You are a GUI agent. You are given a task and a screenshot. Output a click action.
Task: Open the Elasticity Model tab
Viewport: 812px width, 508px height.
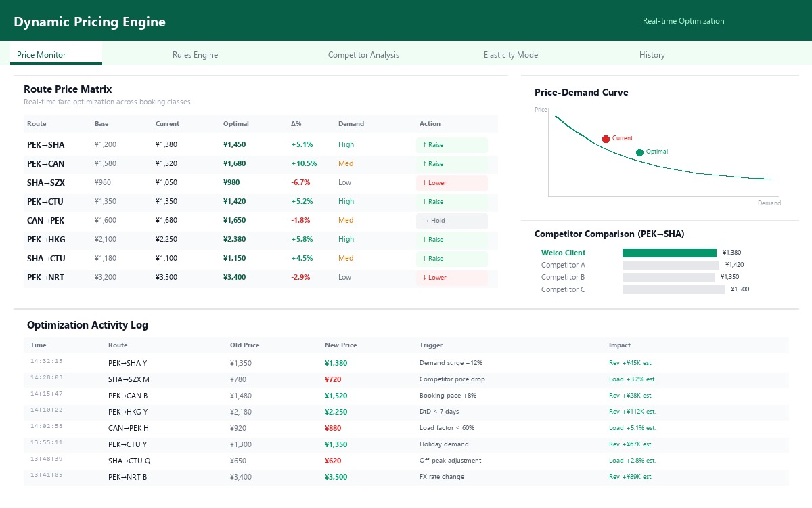[x=512, y=55]
